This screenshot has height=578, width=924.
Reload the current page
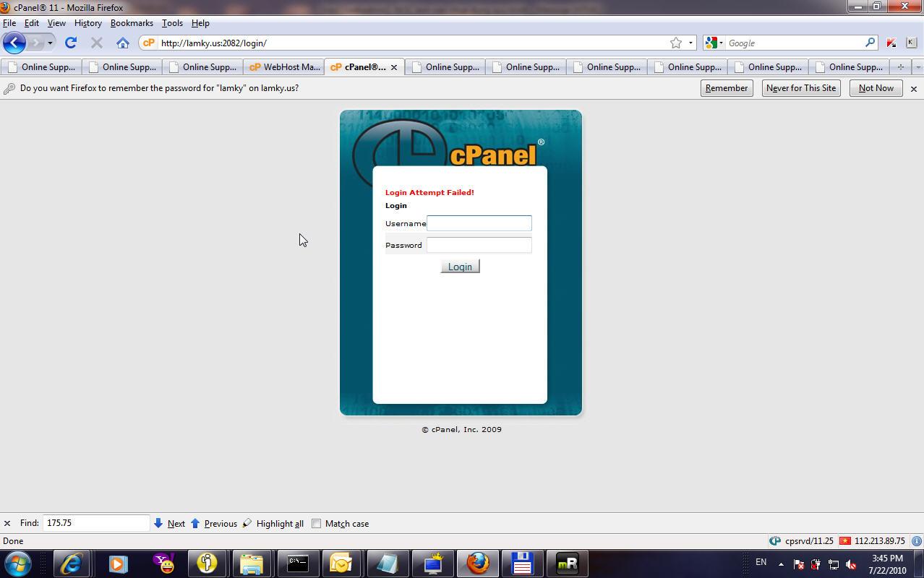[x=71, y=43]
